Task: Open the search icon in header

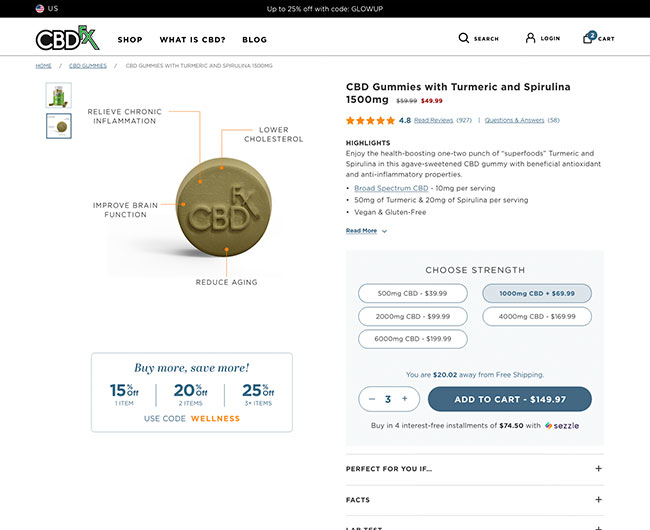Action: (x=464, y=38)
